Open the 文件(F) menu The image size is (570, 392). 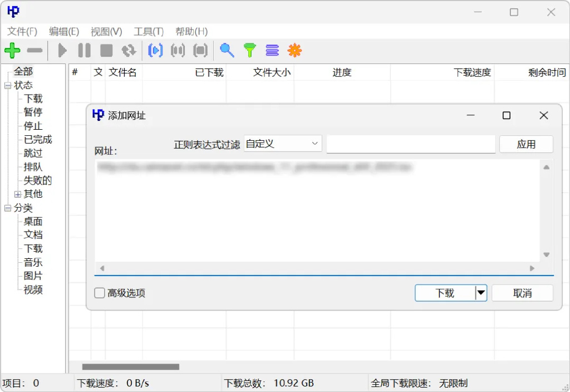click(x=22, y=32)
